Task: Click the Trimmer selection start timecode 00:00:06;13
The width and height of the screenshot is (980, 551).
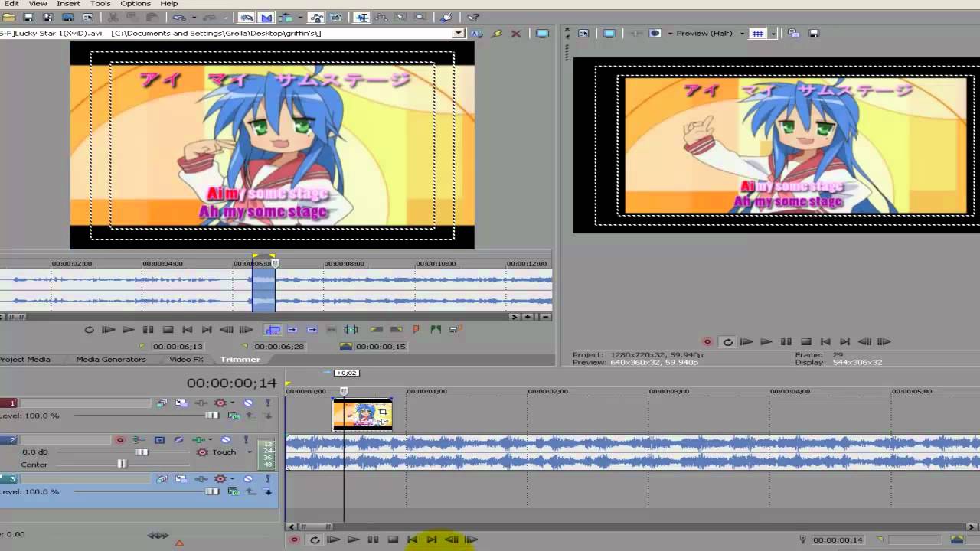Action: coord(178,347)
